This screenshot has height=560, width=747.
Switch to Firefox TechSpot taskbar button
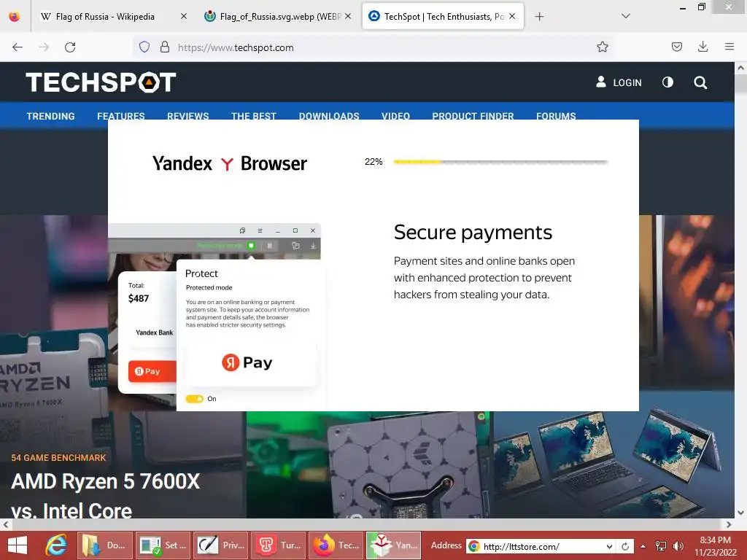pyautogui.click(x=336, y=545)
